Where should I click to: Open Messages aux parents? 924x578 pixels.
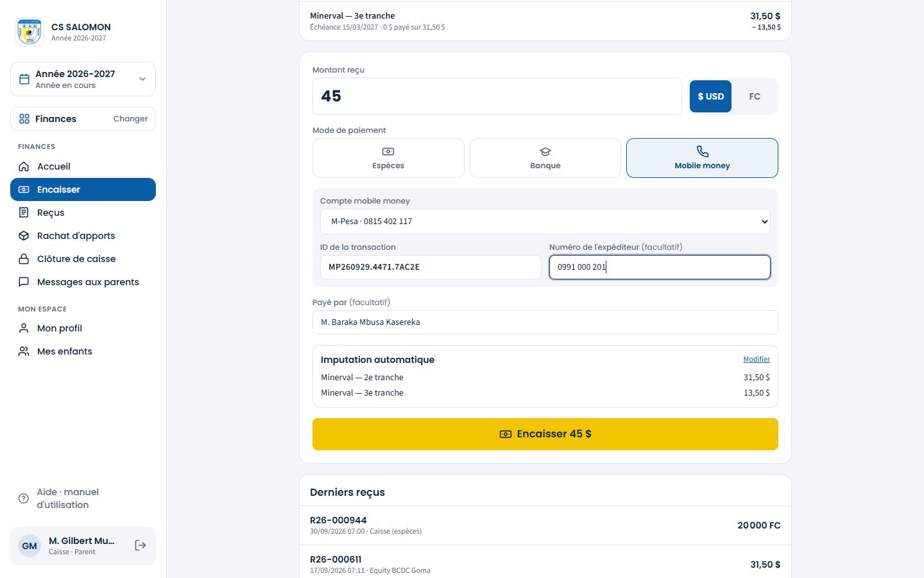pos(83,282)
